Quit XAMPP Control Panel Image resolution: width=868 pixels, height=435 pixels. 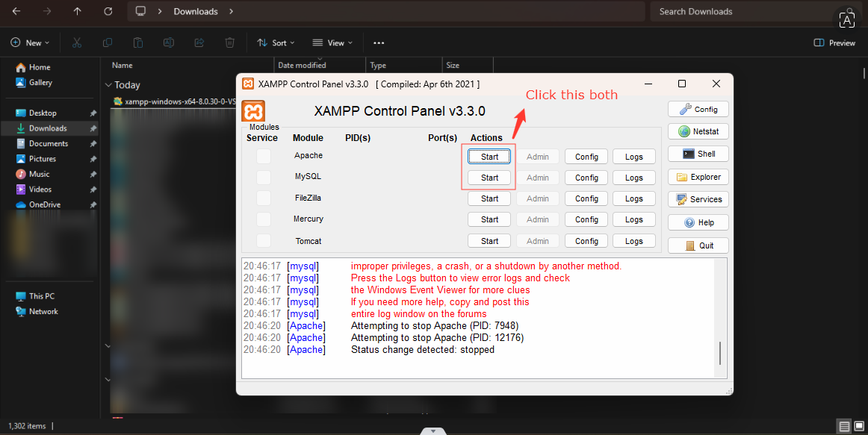pos(698,245)
